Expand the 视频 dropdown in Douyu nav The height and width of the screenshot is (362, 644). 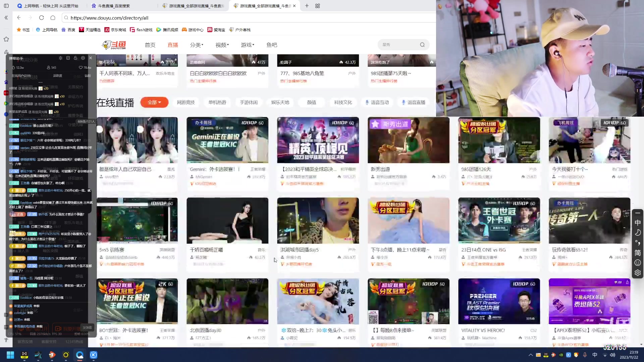[222, 45]
